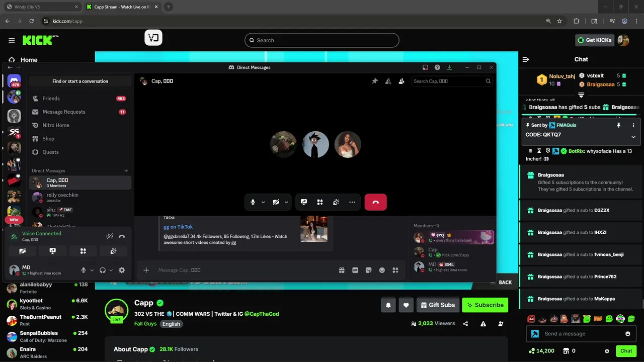Open more options in call controls
Image resolution: width=644 pixels, height=362 pixels.
[352, 202]
